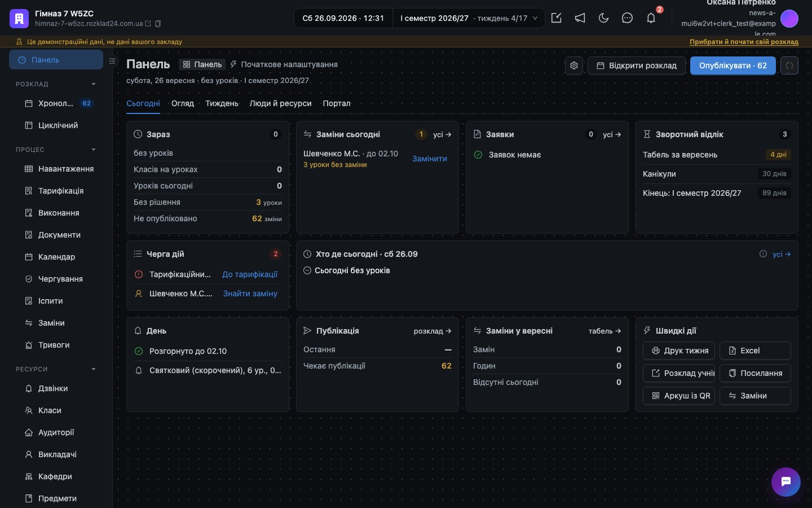Click the megaphone announcements icon

(x=580, y=18)
